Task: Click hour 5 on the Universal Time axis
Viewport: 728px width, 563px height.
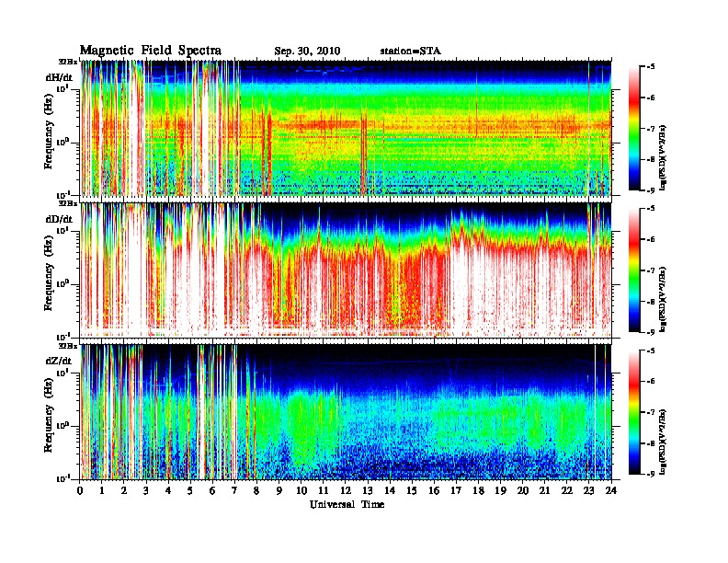Action: tap(190, 491)
